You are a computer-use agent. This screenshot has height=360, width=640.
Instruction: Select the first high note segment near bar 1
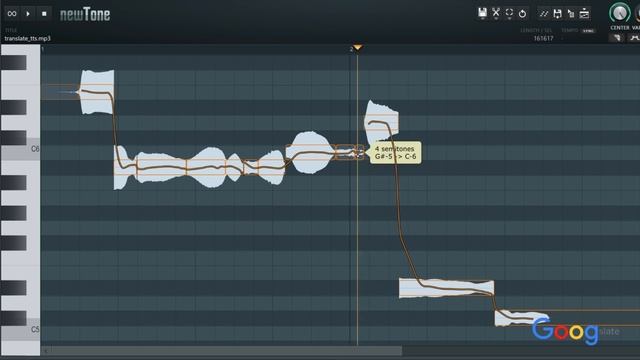(x=97, y=92)
